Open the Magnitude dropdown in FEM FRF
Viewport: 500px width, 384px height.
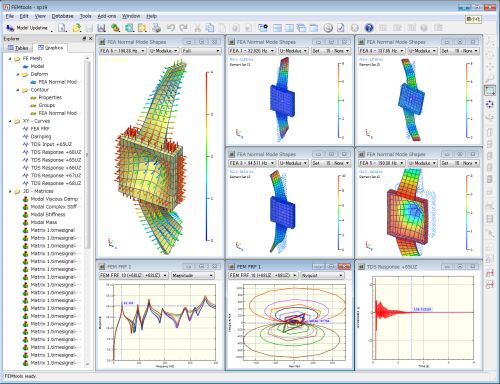(x=193, y=275)
